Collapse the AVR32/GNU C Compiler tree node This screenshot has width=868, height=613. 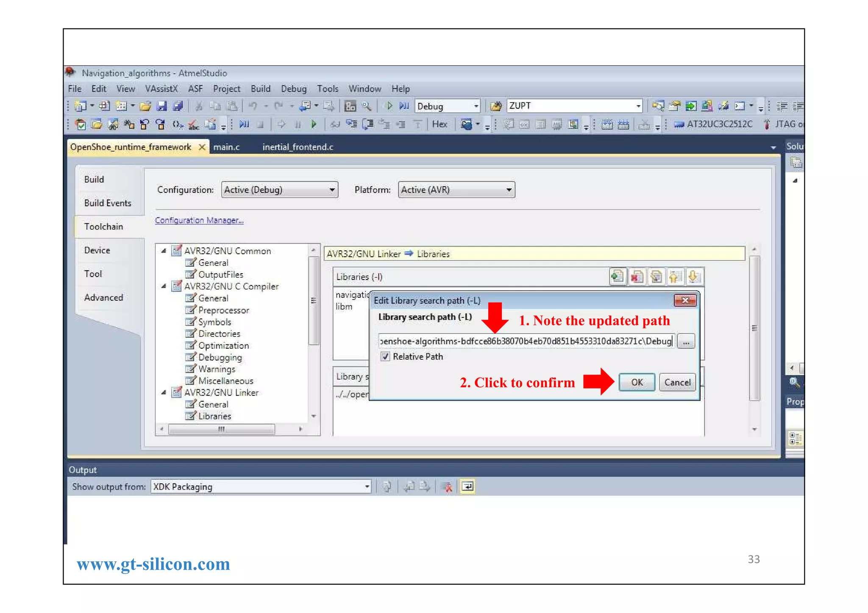pyautogui.click(x=164, y=286)
